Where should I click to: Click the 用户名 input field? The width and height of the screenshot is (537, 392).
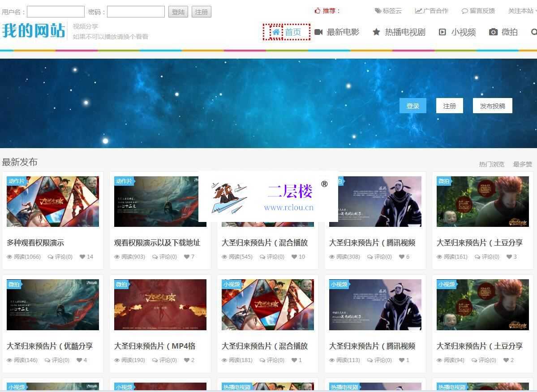click(56, 12)
